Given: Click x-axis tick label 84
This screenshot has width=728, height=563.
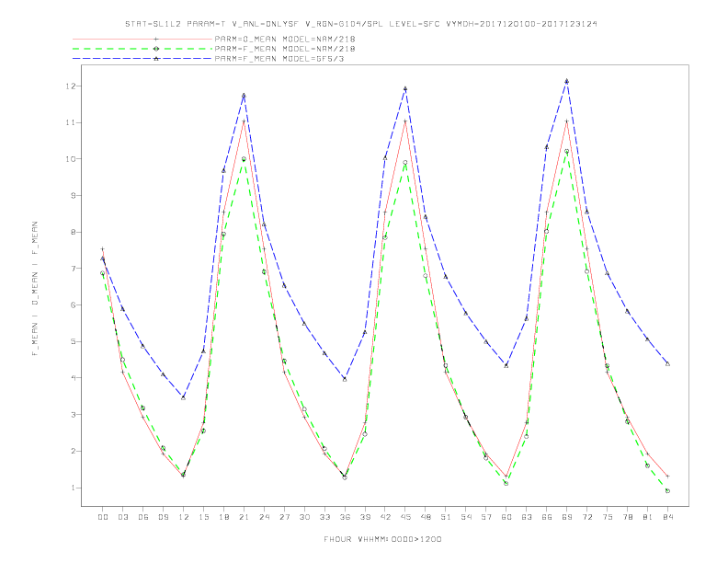Looking at the screenshot, I should 667,517.
